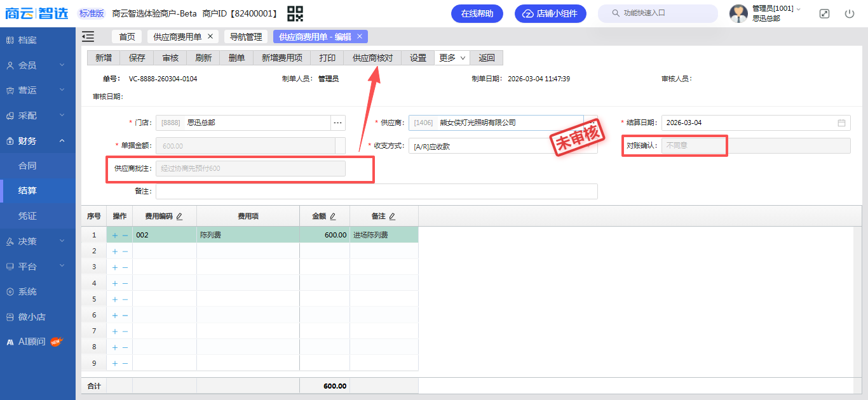Collapse the sidebar with the menu fold icon
This screenshot has height=400, width=868.
[x=88, y=37]
